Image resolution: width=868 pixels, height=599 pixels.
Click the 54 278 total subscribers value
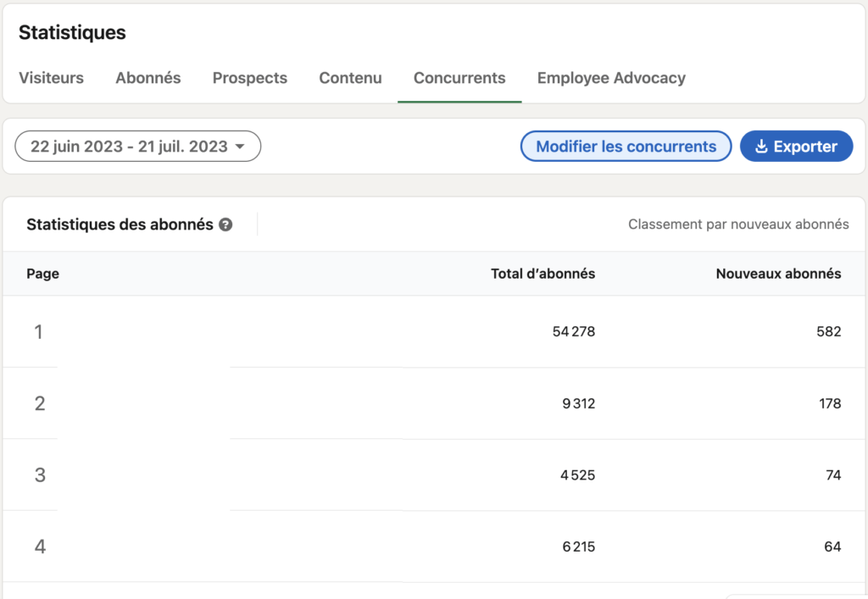tap(574, 332)
